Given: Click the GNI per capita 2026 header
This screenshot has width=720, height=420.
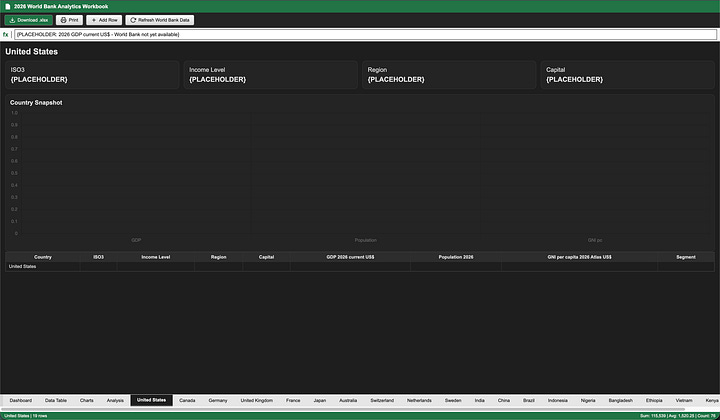Looking at the screenshot, I should point(579,257).
